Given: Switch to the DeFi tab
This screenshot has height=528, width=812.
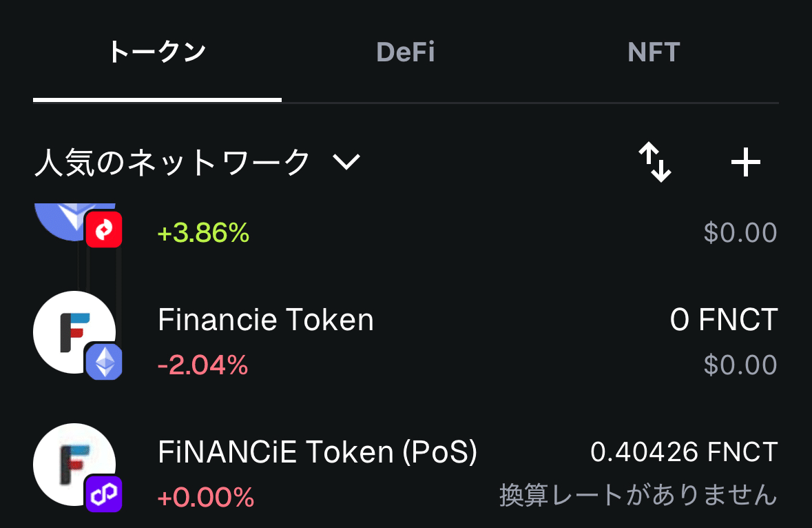Looking at the screenshot, I should coord(406,52).
